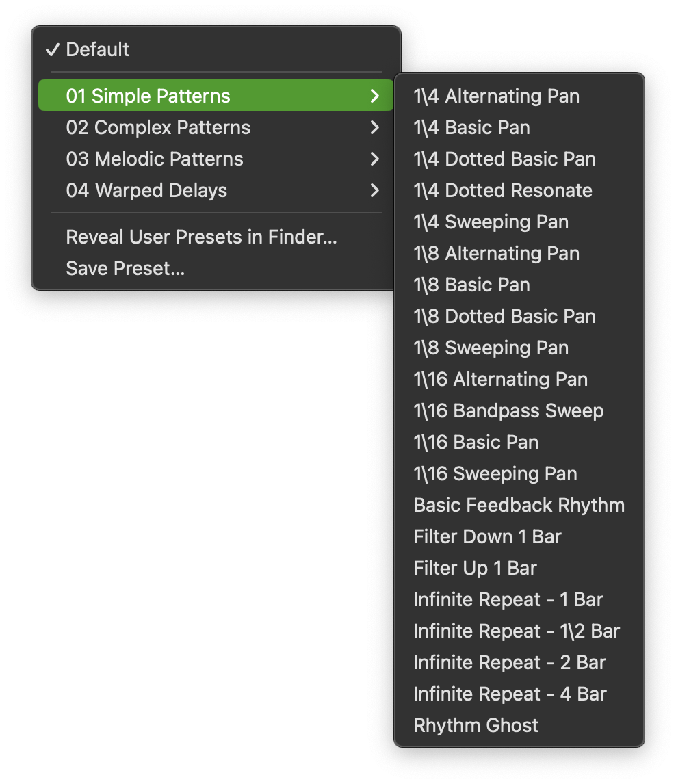Load the Basic Feedback Rhythm preset
Image resolution: width=676 pixels, height=784 pixels.
tap(519, 506)
